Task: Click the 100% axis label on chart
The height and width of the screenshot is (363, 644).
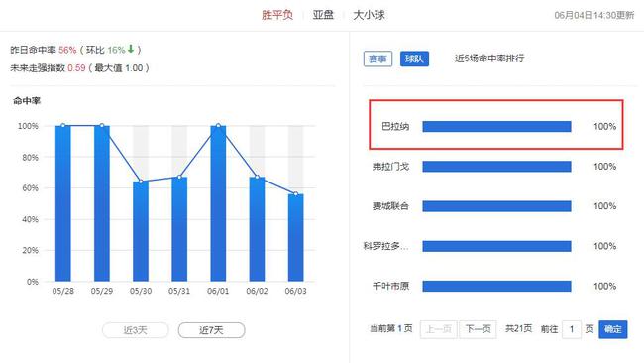Action: click(x=28, y=126)
